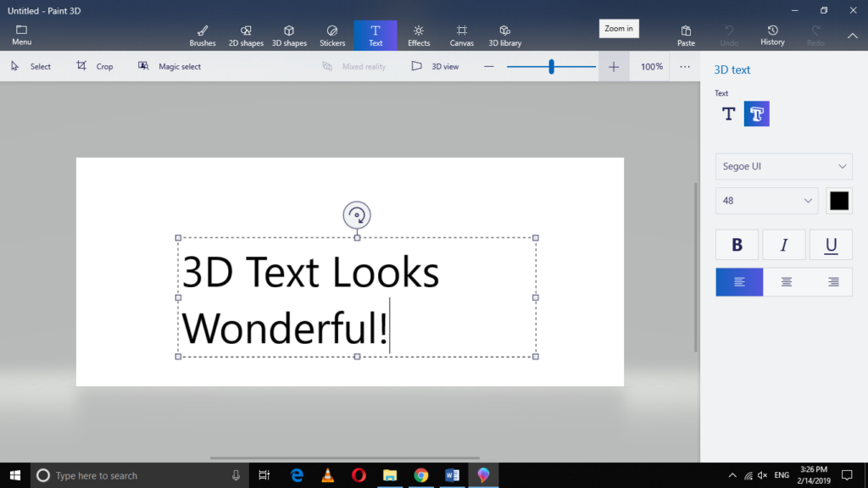Open the Stickers panel
The image size is (868, 488).
[x=332, y=36]
